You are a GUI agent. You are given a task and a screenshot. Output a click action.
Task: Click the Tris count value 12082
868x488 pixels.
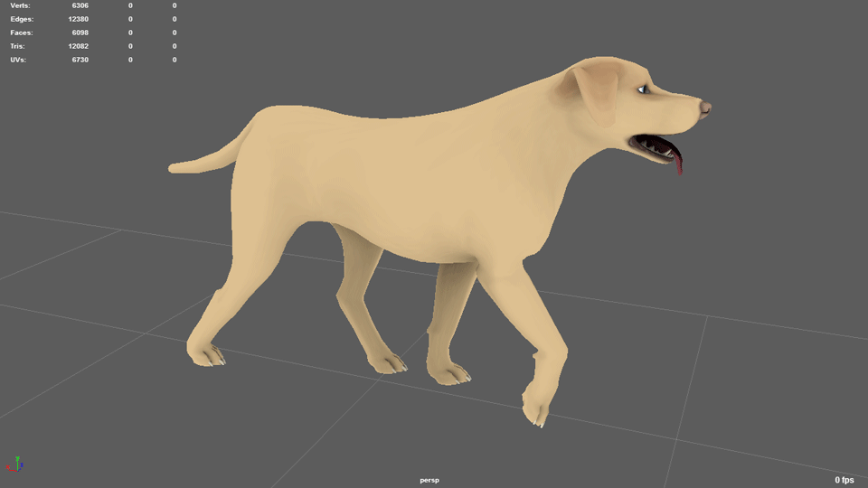coord(78,46)
